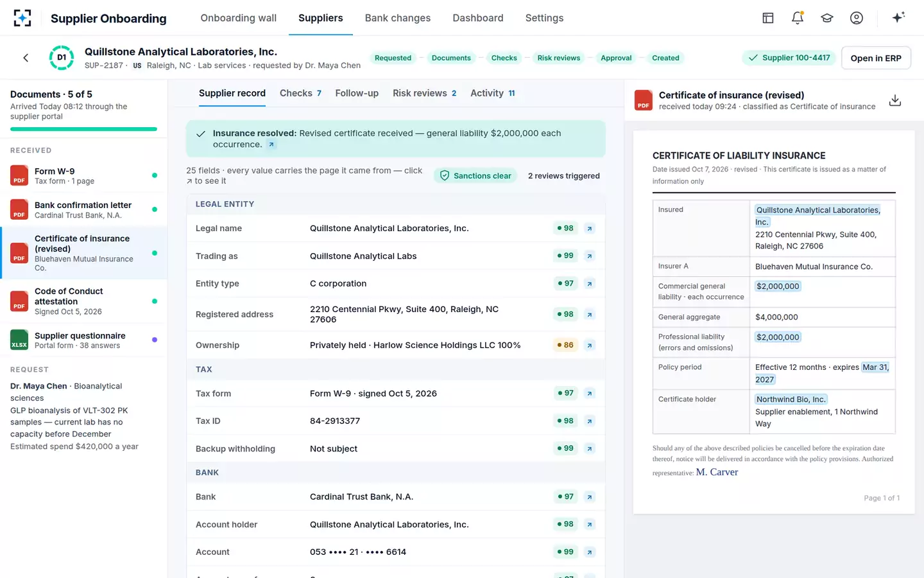Viewport: 924px width, 578px height.
Task: Open the link arrow in Insurance resolved banner
Action: tap(271, 144)
